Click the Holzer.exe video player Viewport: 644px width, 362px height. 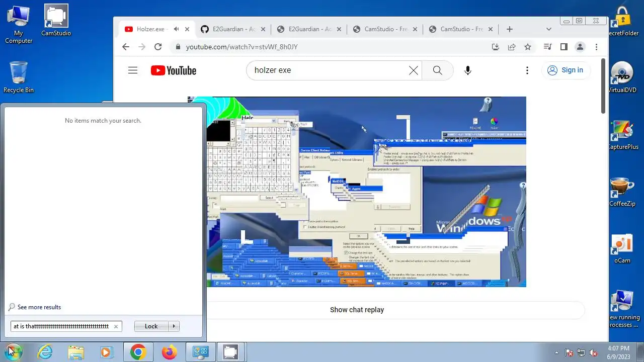click(357, 192)
